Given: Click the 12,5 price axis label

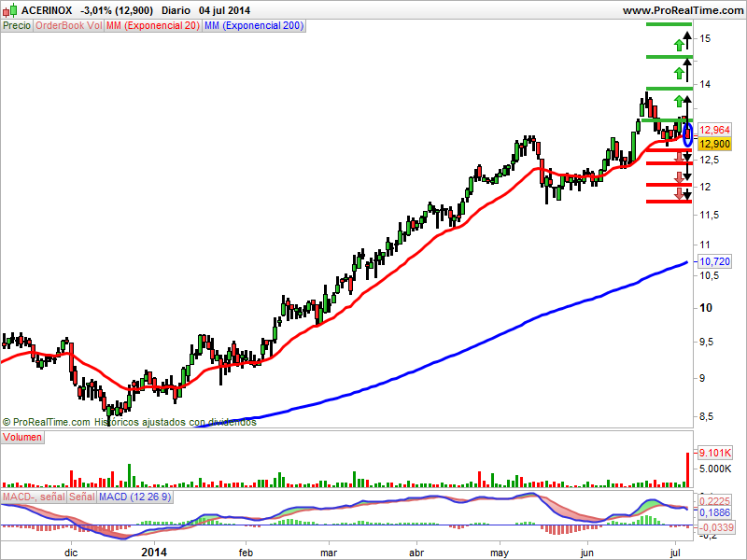Looking at the screenshot, I should pyautogui.click(x=710, y=160).
